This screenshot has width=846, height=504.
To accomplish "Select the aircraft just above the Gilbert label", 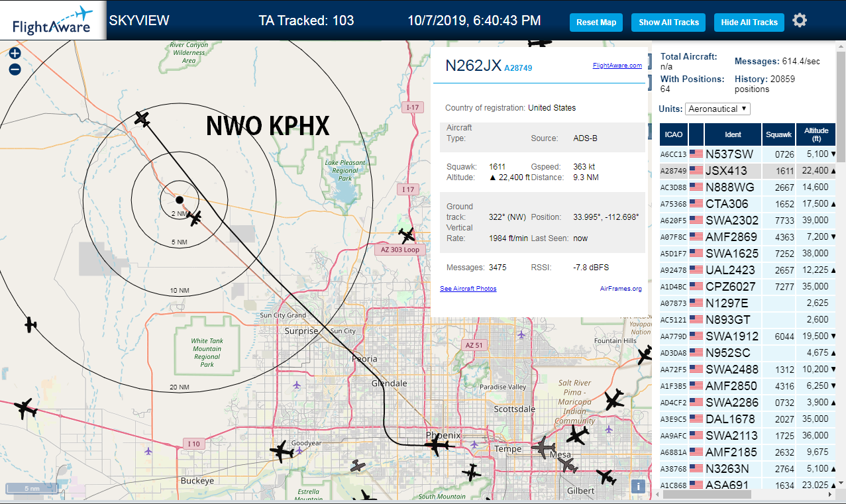I will pyautogui.click(x=605, y=476).
